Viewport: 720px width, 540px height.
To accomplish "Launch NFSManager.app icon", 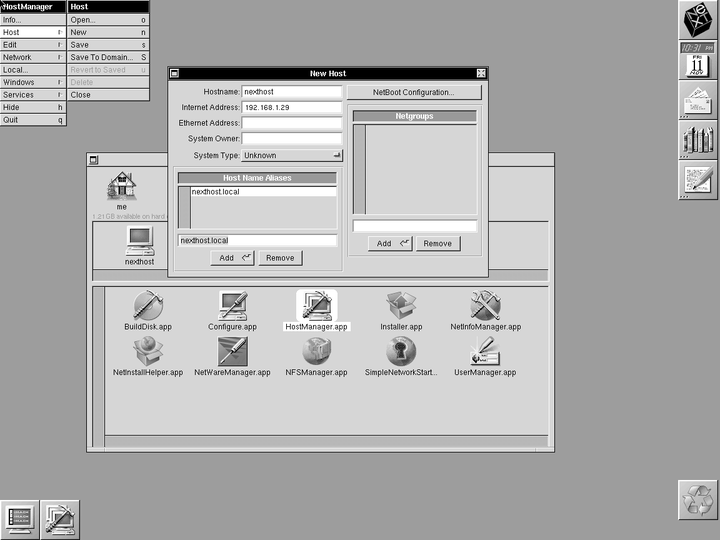I will click(316, 351).
